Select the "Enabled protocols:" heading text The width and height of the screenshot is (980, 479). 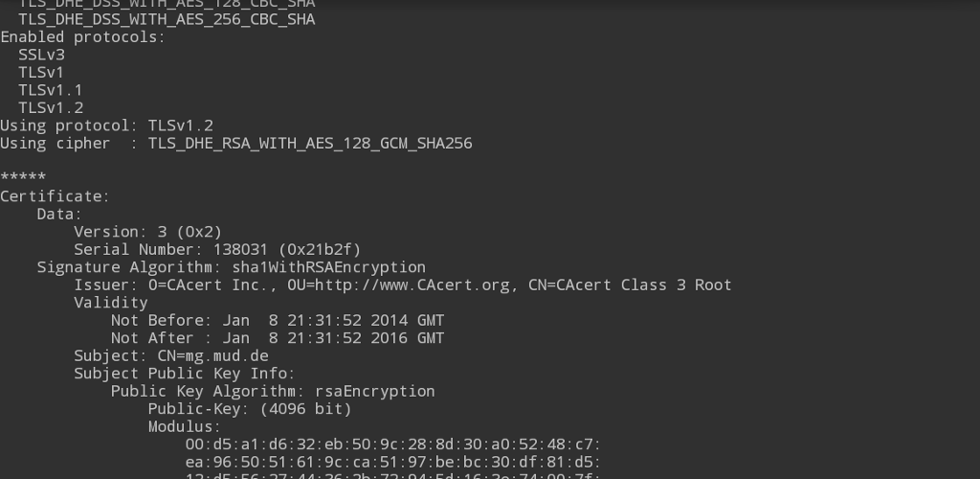pyautogui.click(x=82, y=37)
